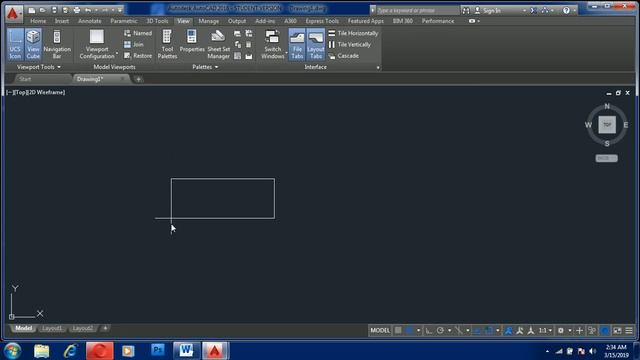Open the Express Tools ribbon tab
The width and height of the screenshot is (640, 360).
(322, 21)
